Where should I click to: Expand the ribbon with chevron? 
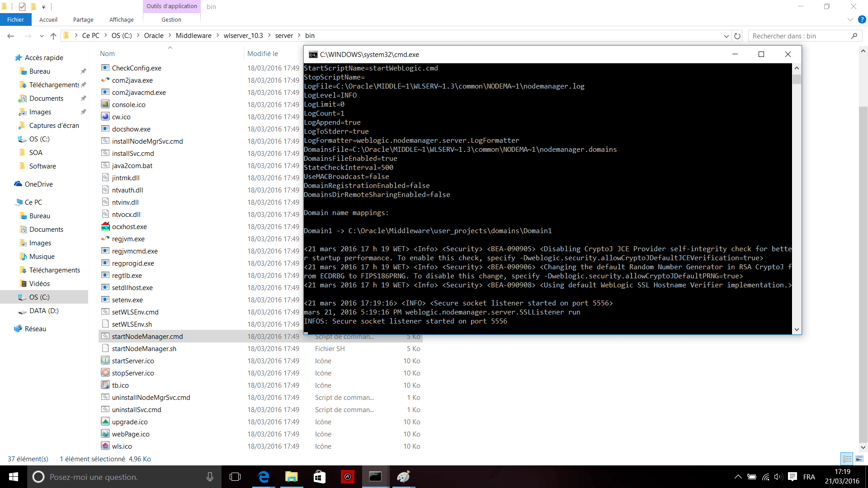[x=850, y=19]
